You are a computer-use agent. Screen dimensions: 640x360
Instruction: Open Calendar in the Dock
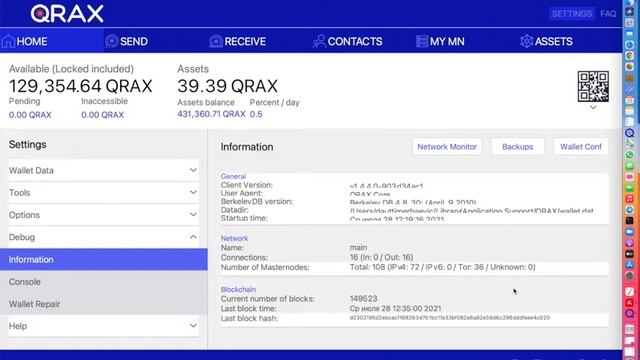click(x=629, y=100)
